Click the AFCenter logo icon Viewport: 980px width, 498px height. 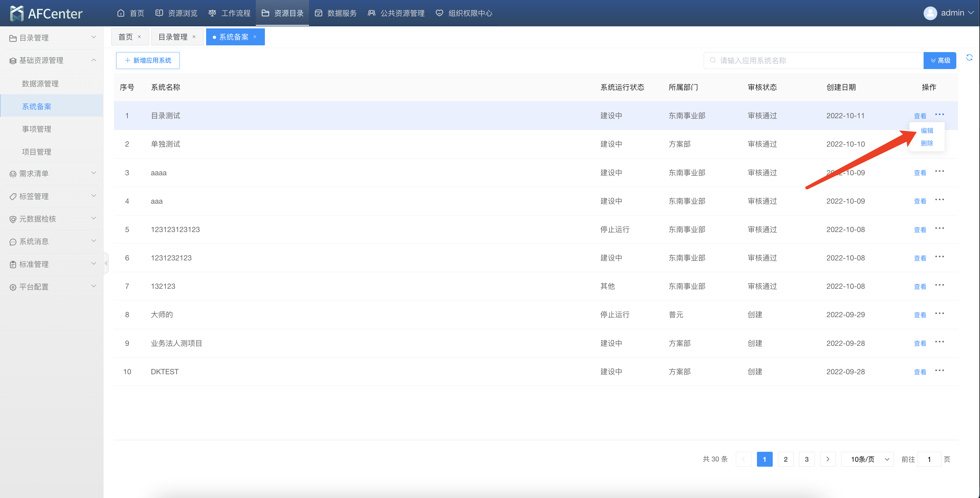16,13
